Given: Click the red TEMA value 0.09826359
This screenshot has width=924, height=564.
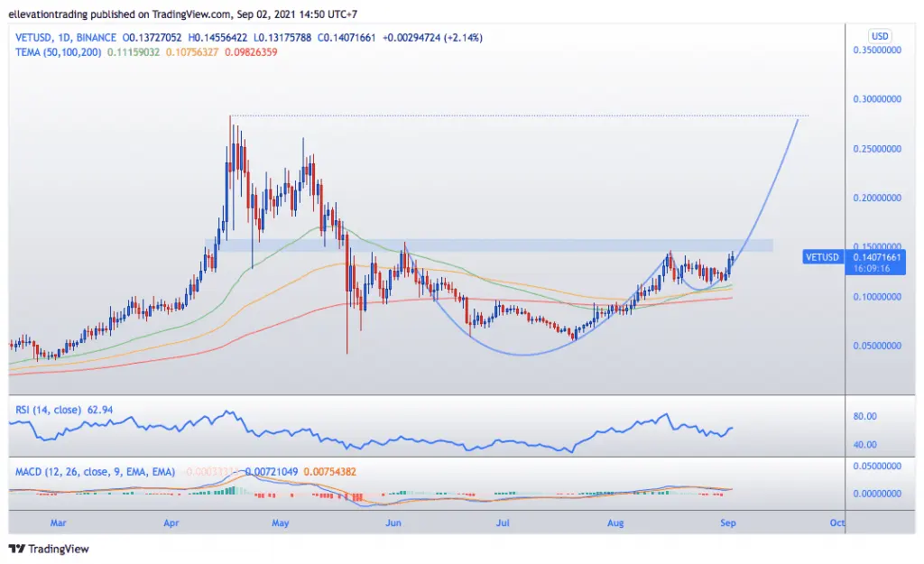Looking at the screenshot, I should coord(251,52).
